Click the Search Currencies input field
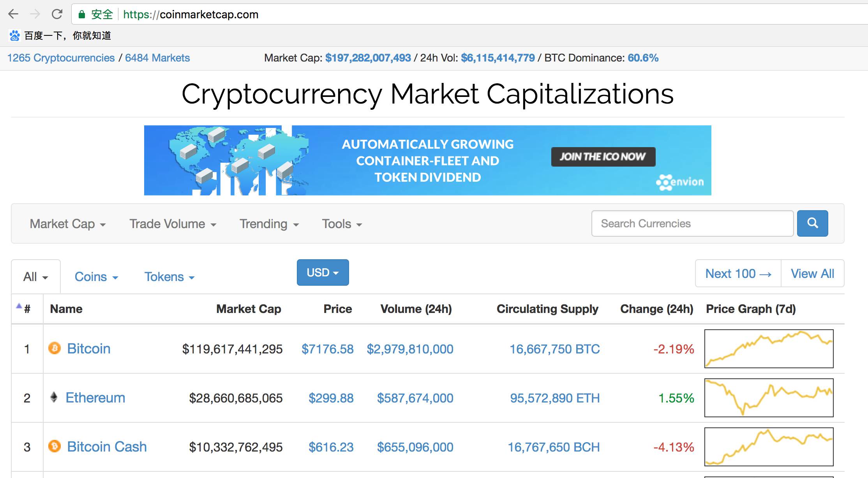The image size is (868, 478). [692, 223]
